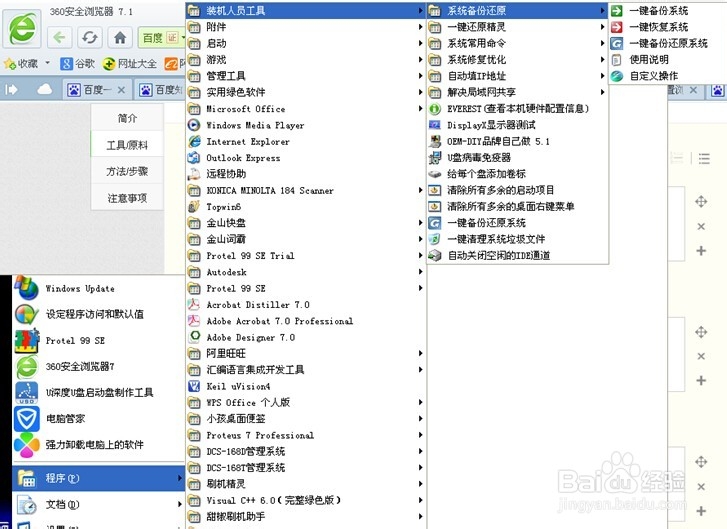This screenshot has height=529, width=727.
Task: Expand the 启动 program folder
Action: pyautogui.click(x=306, y=43)
